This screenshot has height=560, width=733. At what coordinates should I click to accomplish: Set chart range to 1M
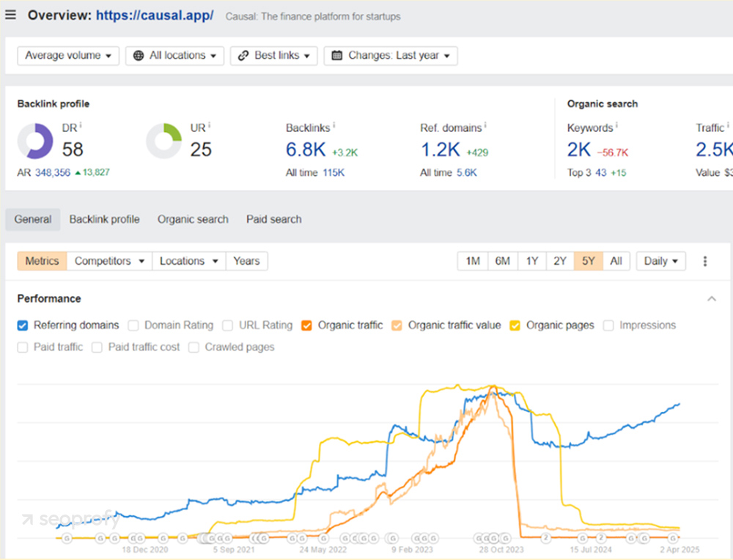coord(473,261)
